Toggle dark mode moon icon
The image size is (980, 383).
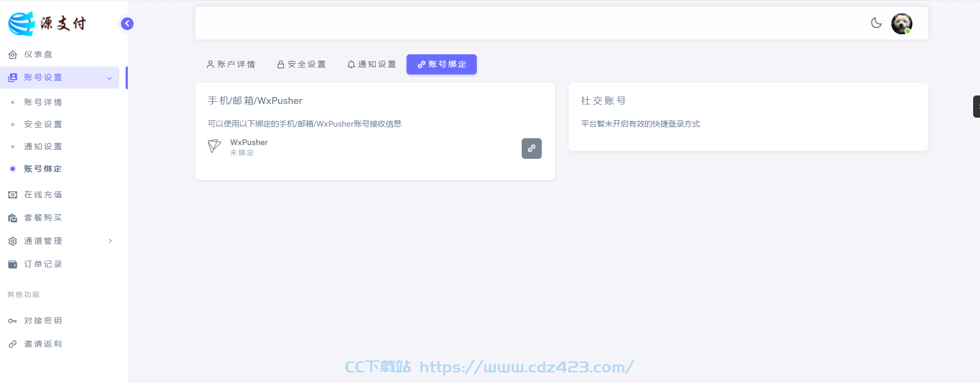click(877, 23)
